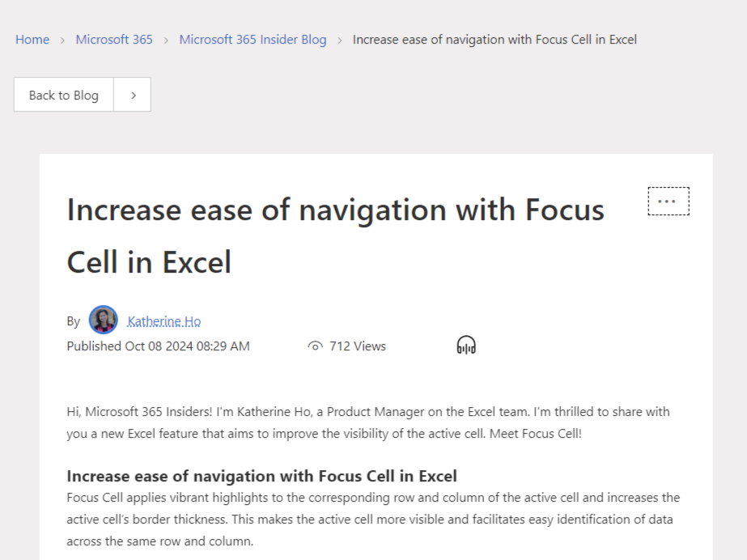Click the Back to Blog button
The height and width of the screenshot is (560, 747).
click(x=63, y=94)
